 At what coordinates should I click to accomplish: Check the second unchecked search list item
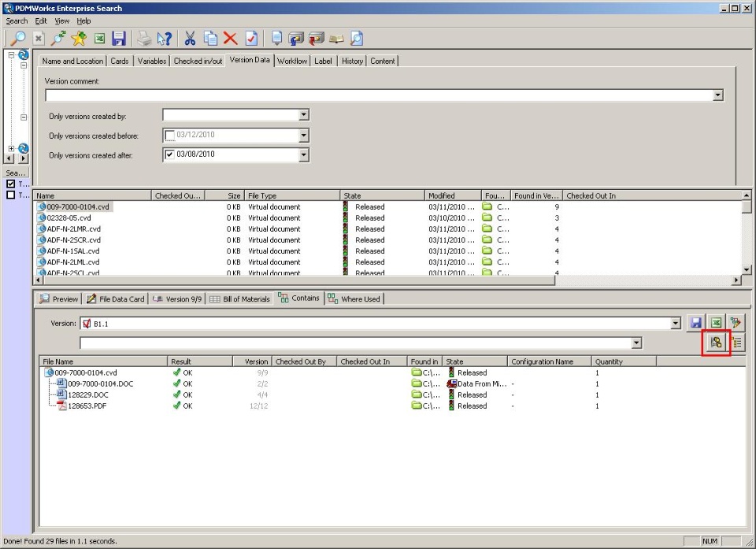10,195
